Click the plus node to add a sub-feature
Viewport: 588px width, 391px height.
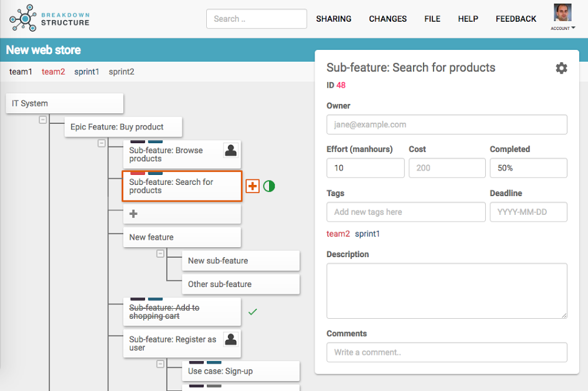click(x=133, y=214)
